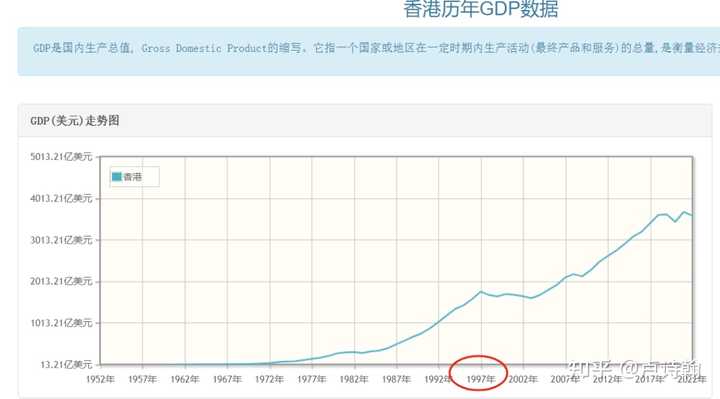
Task: Click the 1967年 x-axis label
Action: 227,379
